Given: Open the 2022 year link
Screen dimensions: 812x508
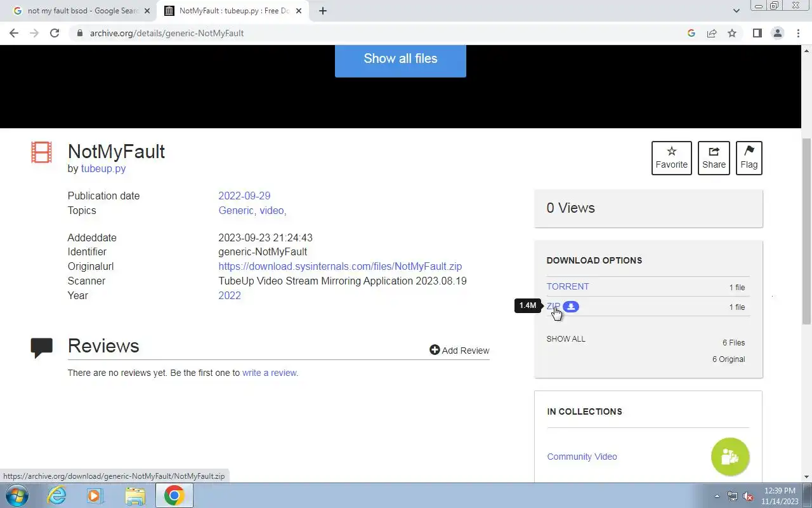Looking at the screenshot, I should [230, 296].
